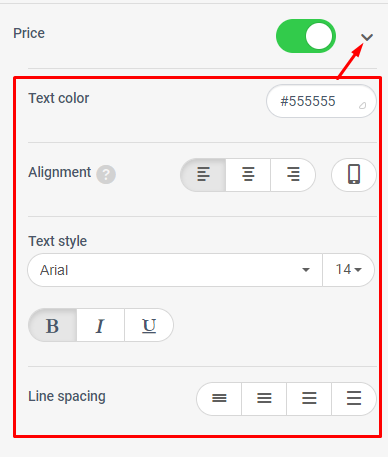Toggle the Price switch off
The height and width of the screenshot is (457, 388).
click(306, 36)
